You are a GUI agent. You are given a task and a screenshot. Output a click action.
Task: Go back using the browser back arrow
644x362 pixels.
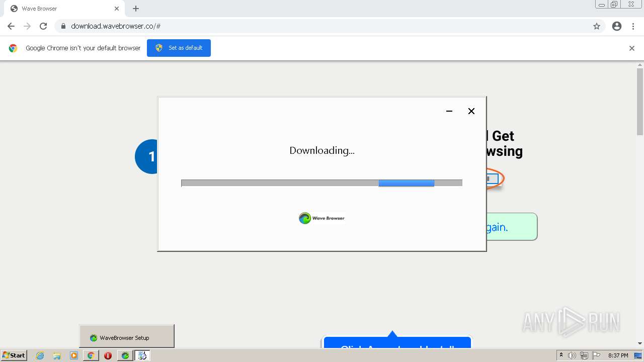[x=11, y=26]
